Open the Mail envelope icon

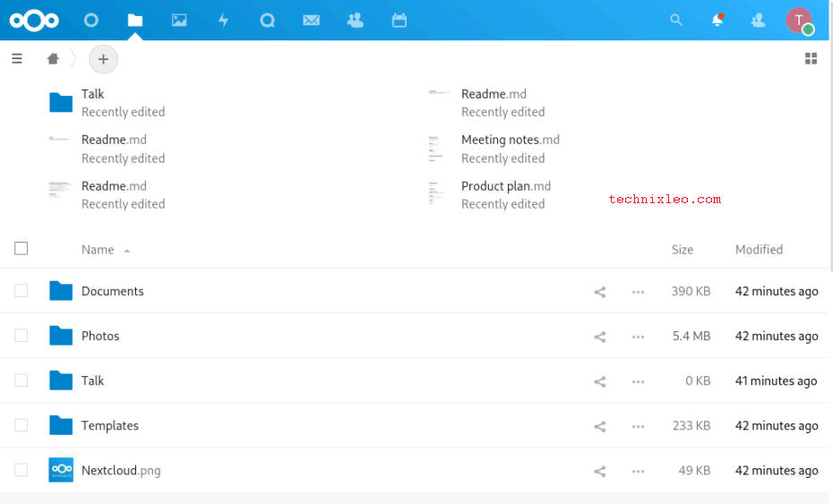[311, 20]
